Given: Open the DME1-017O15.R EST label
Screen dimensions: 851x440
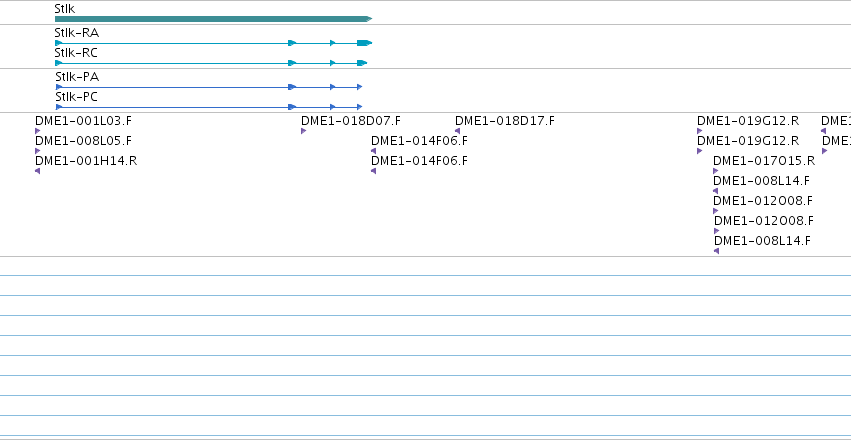Looking at the screenshot, I should tap(764, 161).
